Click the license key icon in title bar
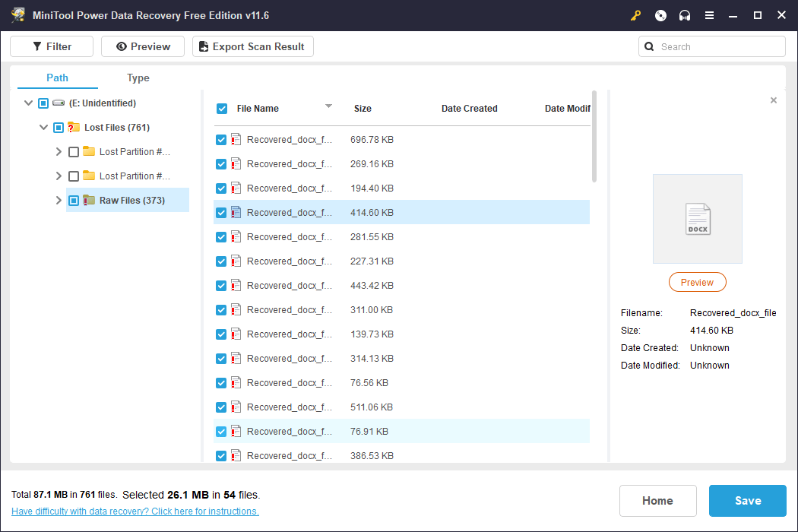Screen dimensions: 798x532 pos(635,15)
